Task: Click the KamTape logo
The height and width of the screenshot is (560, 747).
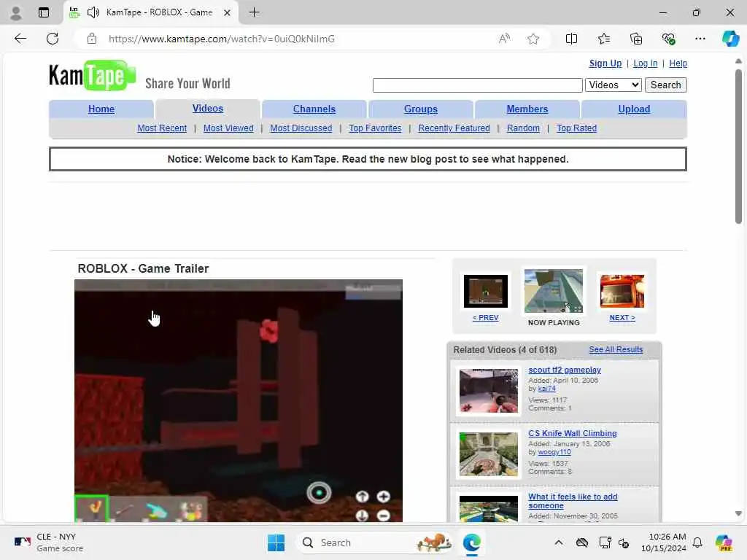Action: pos(93,76)
